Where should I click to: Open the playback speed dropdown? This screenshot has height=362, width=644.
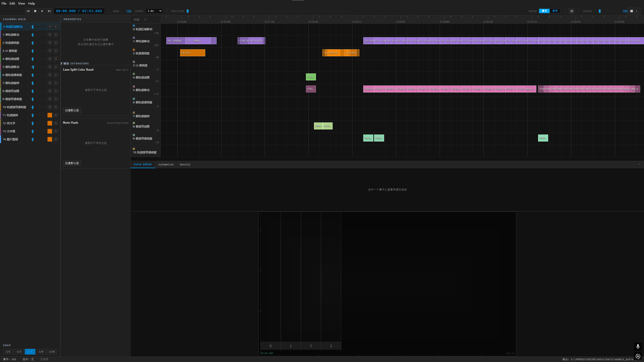coord(154,11)
